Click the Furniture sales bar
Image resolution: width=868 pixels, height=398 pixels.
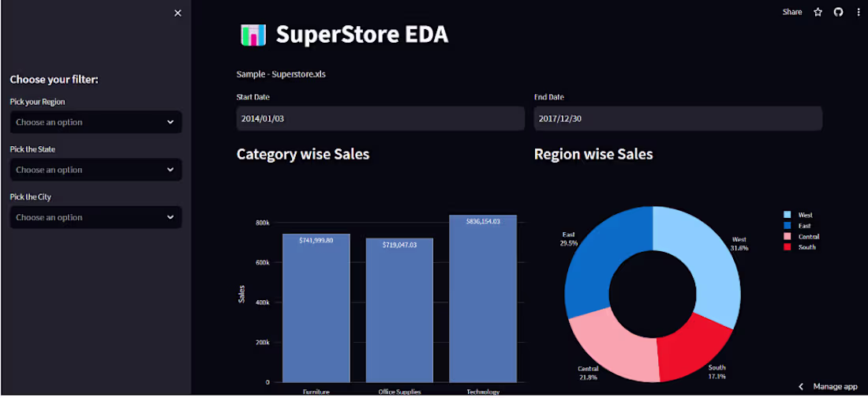316,308
